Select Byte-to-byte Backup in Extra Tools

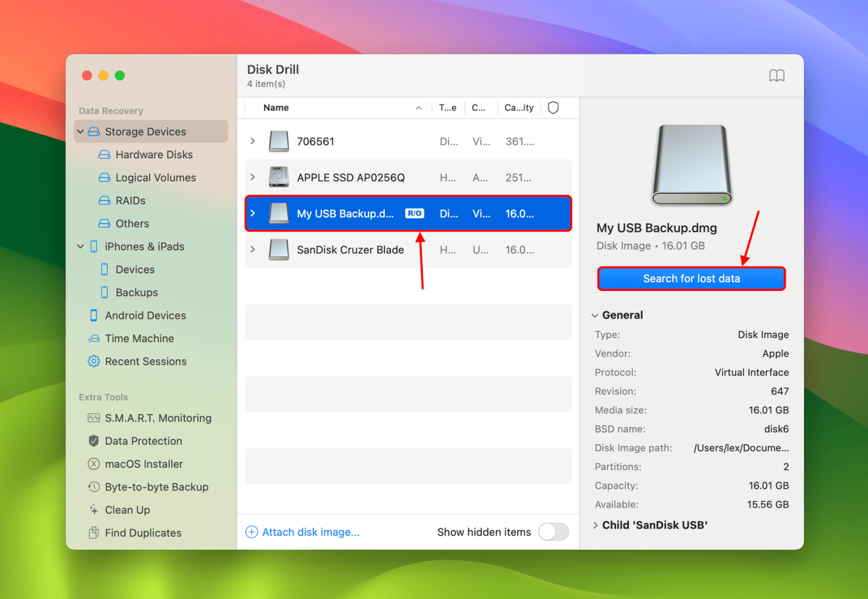click(156, 487)
